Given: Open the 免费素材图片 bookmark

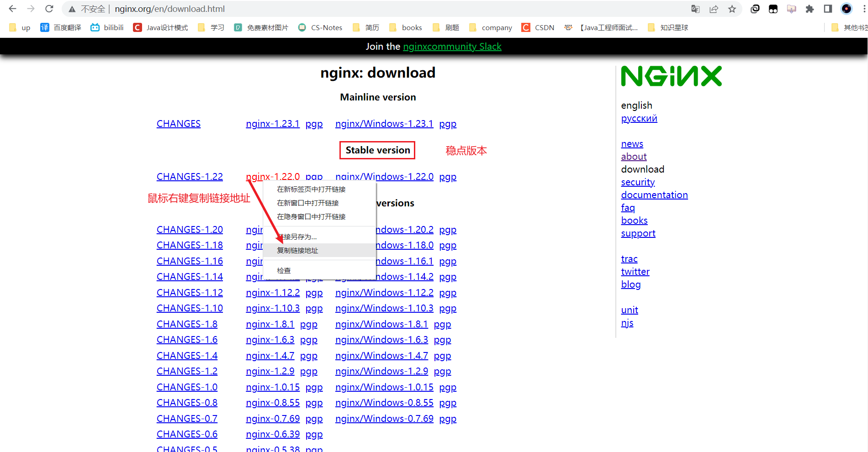Looking at the screenshot, I should [x=261, y=28].
